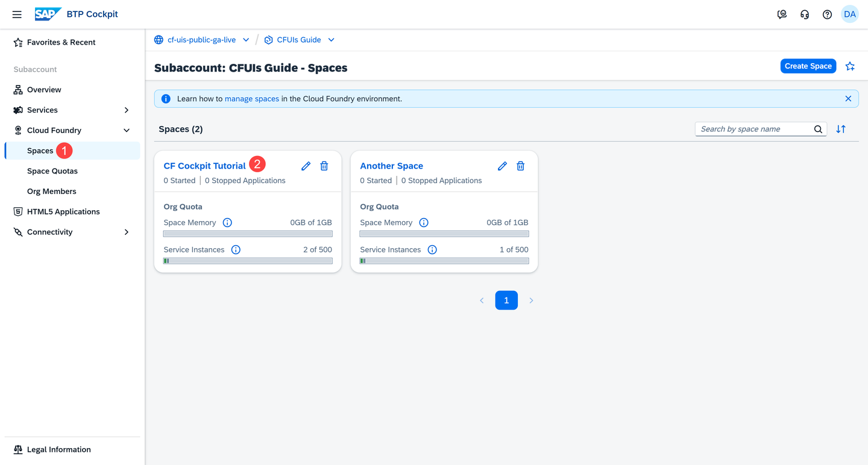Show Space Memory info for Another Space
868x465 pixels.
[424, 222]
